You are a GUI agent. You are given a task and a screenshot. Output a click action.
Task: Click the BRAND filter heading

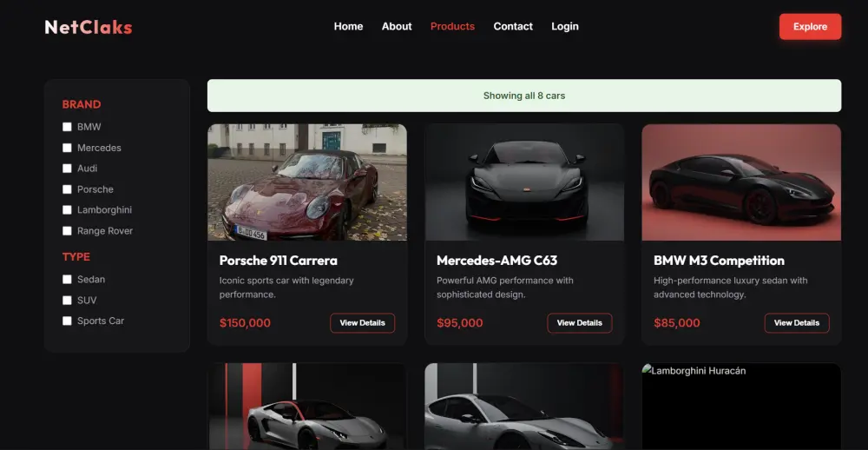[82, 104]
